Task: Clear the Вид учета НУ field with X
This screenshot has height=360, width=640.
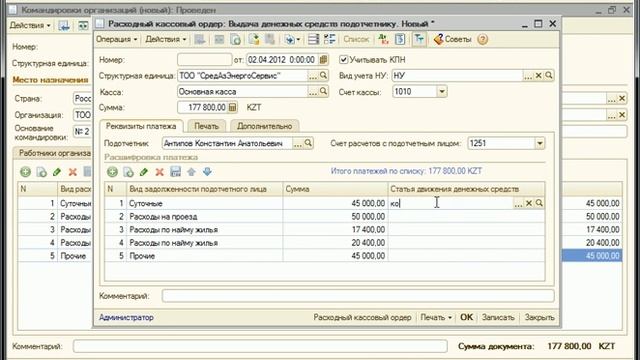Action: (538, 76)
